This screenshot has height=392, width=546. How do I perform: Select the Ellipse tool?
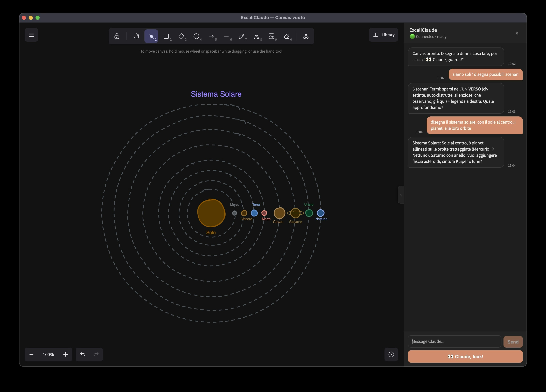pyautogui.click(x=196, y=36)
